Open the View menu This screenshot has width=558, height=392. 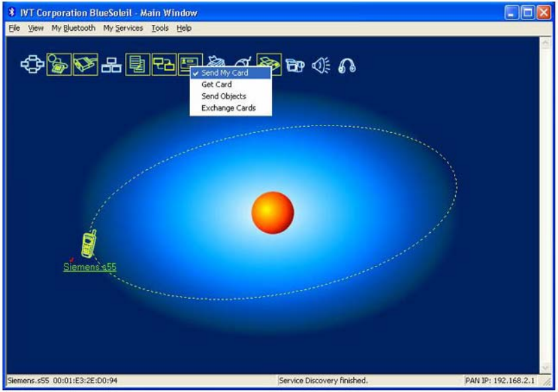pos(36,28)
